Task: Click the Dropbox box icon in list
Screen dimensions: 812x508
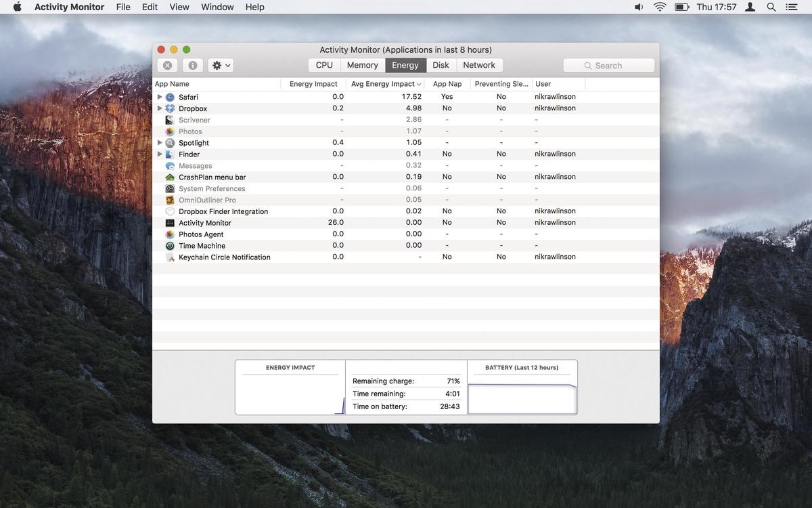Action: (x=170, y=108)
